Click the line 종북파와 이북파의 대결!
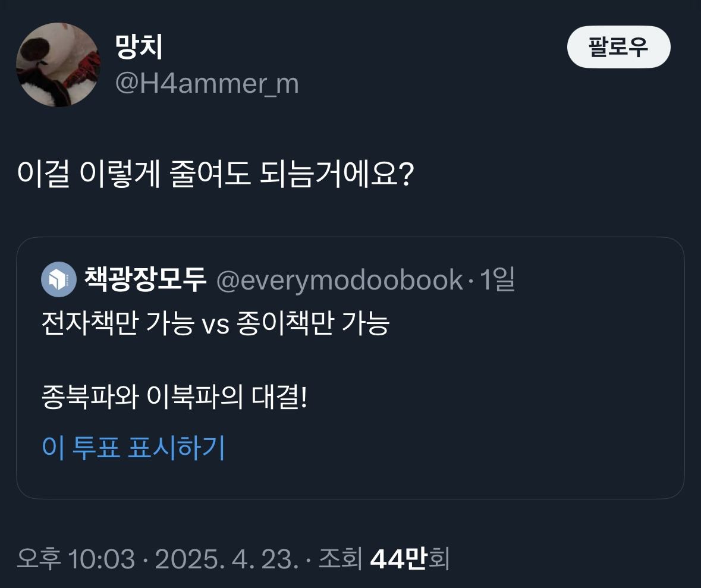Screen dimensions: 701x588 point(175,396)
